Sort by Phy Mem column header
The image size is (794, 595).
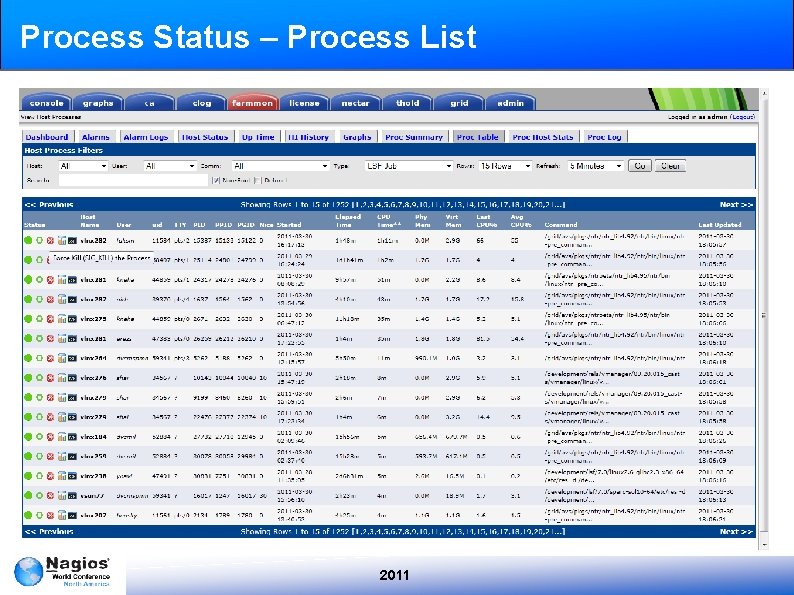click(x=422, y=221)
